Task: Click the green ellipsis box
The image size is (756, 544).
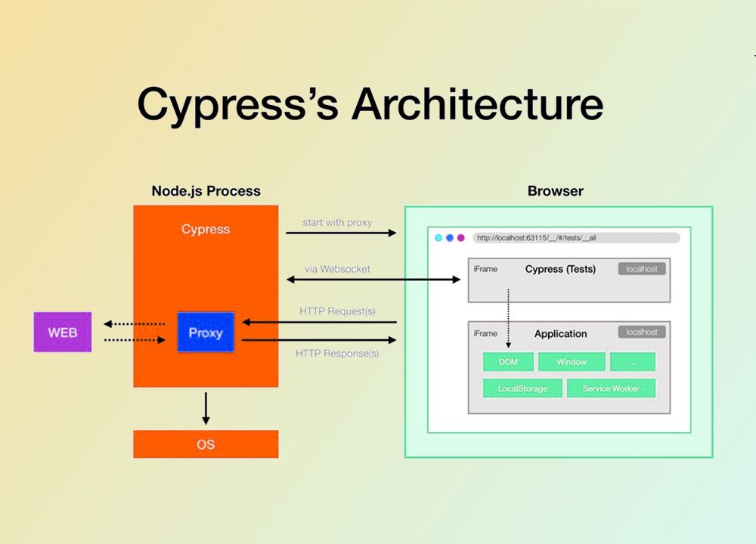Action: click(x=633, y=362)
